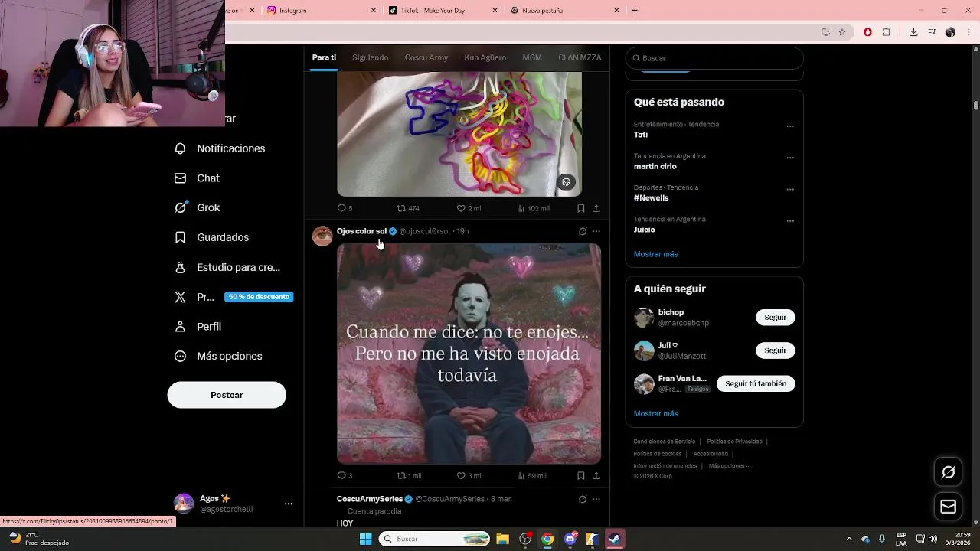980x551 pixels.
Task: Click Seguir tú también for Fran Van La...
Action: [756, 383]
